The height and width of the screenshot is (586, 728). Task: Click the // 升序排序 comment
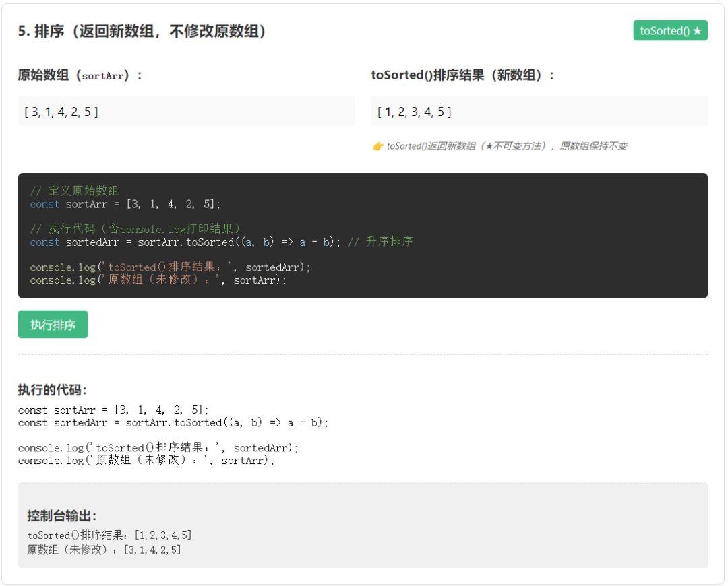pyautogui.click(x=381, y=242)
